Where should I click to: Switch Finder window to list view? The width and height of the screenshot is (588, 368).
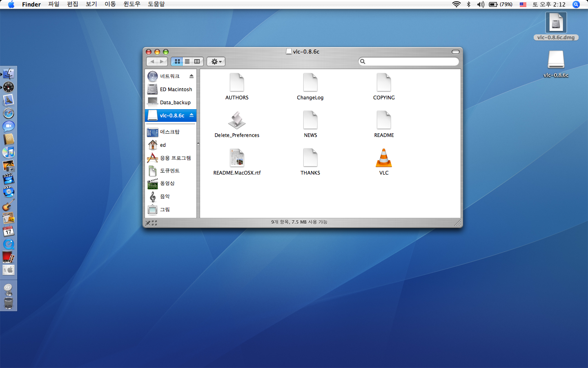187,61
